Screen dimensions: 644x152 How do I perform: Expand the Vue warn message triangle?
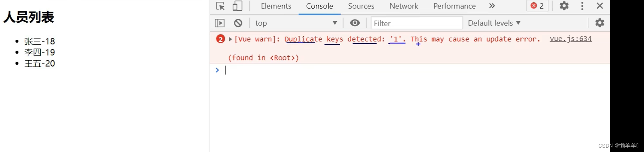pyautogui.click(x=230, y=39)
